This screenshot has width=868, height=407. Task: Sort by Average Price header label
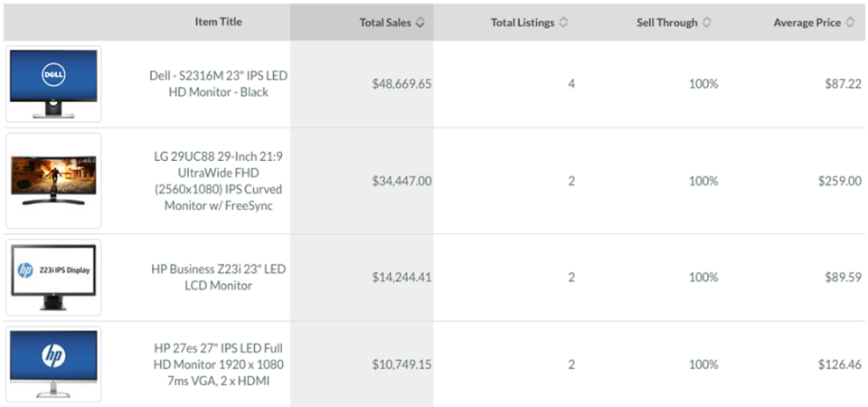pos(807,23)
